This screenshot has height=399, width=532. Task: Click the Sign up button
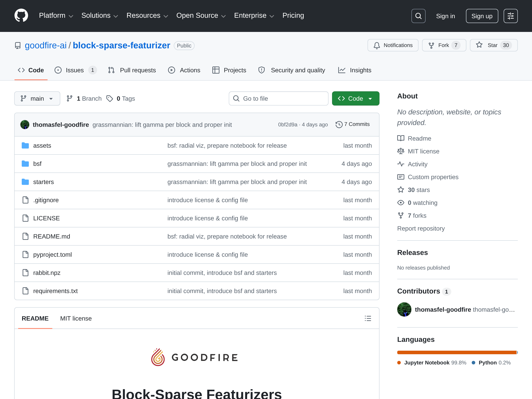point(482,16)
